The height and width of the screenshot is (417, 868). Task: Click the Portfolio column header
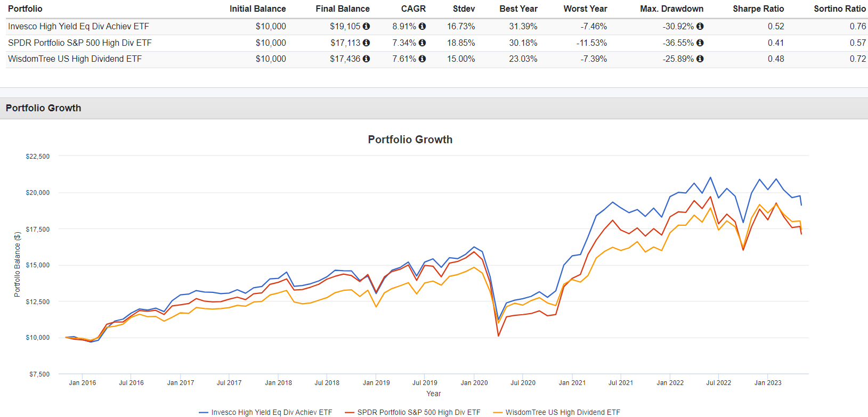tap(25, 9)
